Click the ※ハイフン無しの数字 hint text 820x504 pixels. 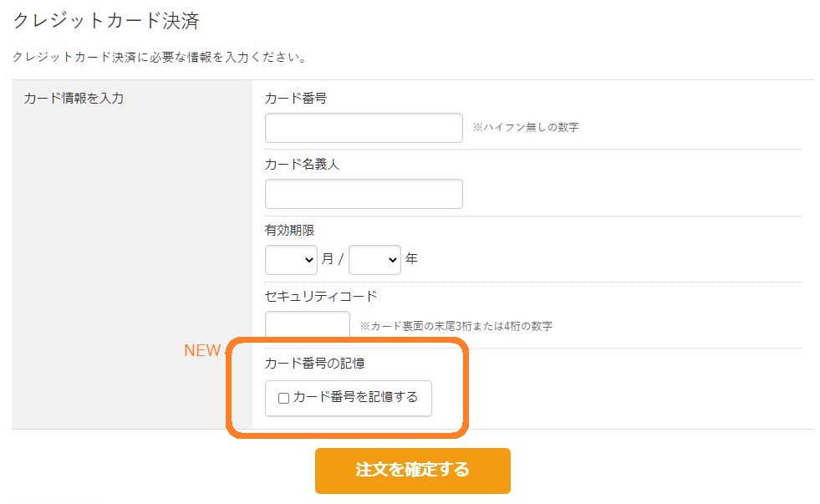pos(526,127)
